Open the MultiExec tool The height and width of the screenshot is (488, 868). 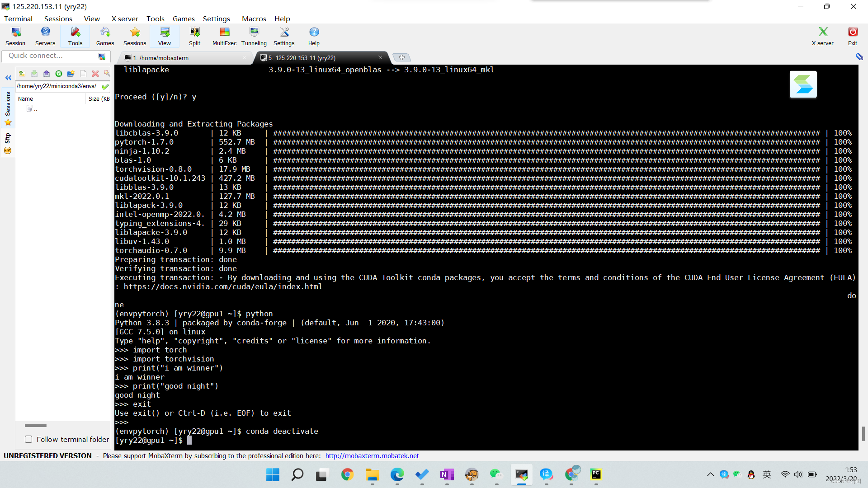[224, 36]
